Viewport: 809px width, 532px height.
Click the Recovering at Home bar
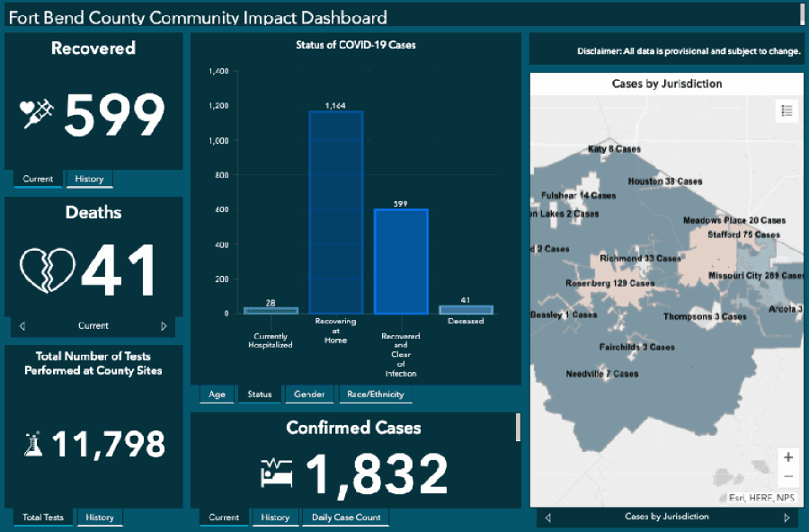pos(336,213)
